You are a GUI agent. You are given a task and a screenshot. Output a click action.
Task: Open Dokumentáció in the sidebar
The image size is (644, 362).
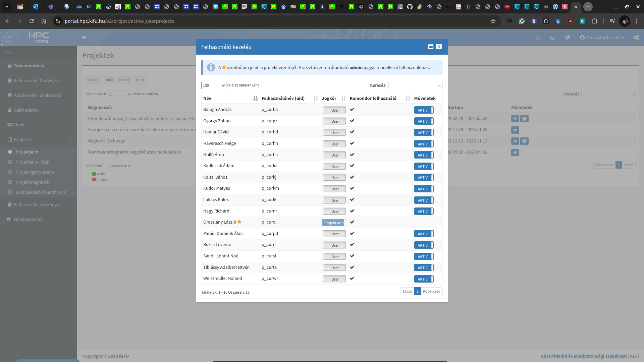tap(29, 66)
